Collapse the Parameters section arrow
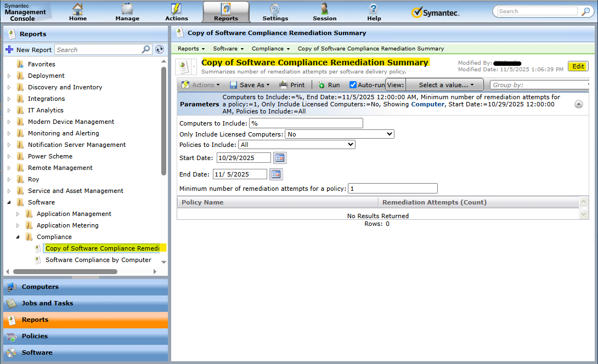598x364 pixels. tap(579, 104)
